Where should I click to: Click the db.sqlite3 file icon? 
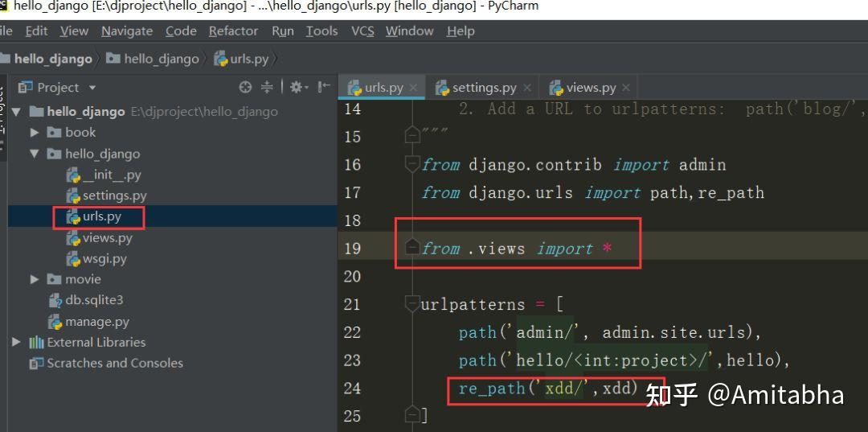55,301
